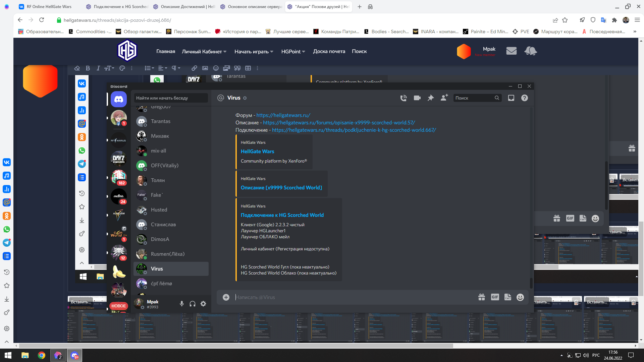Start a video call in Discord

tap(417, 98)
